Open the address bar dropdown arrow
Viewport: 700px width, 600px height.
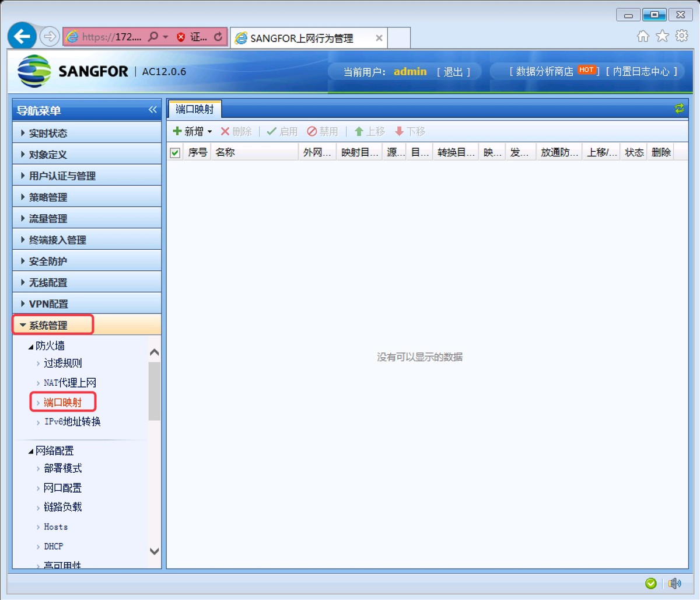click(166, 37)
